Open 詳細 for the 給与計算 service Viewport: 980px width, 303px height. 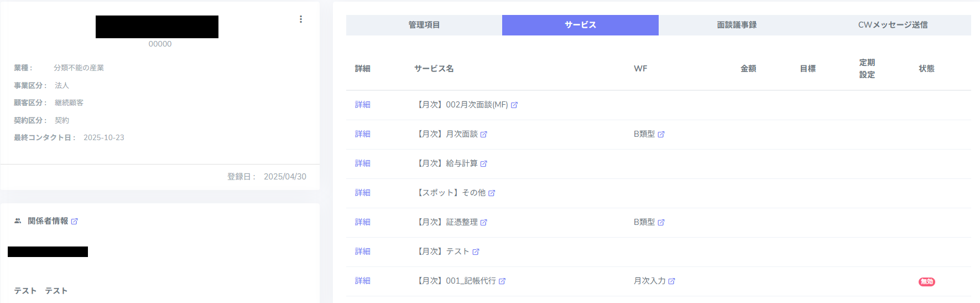click(363, 163)
